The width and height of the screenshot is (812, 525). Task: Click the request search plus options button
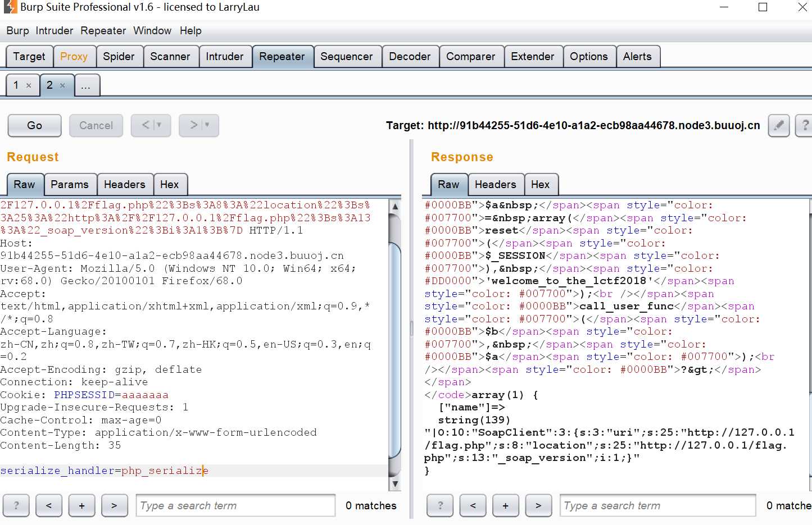tap(81, 505)
